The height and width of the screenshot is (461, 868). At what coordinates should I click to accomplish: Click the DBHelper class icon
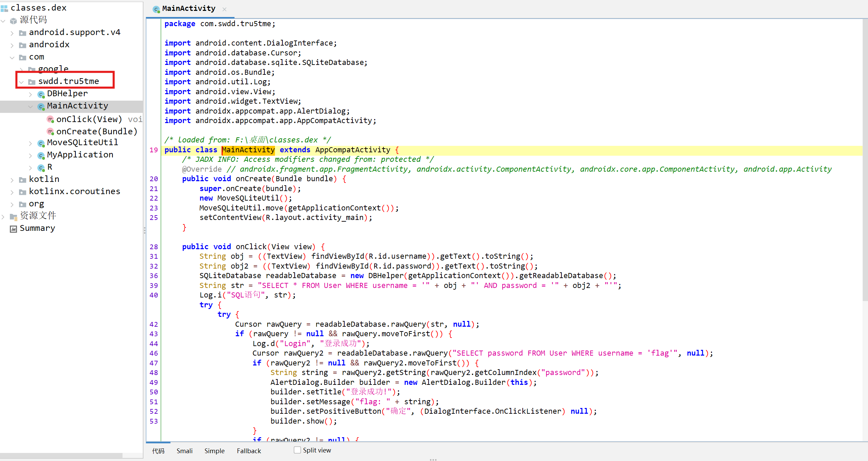point(41,94)
